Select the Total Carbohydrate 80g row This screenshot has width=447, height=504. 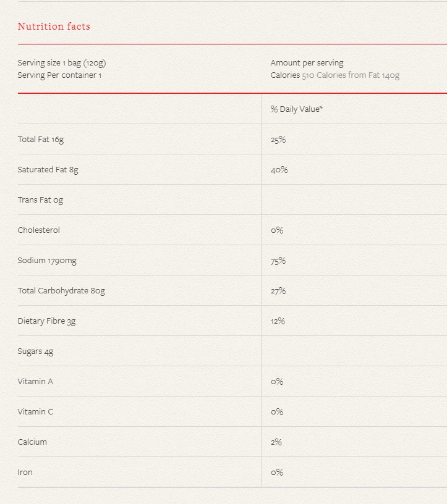61,291
